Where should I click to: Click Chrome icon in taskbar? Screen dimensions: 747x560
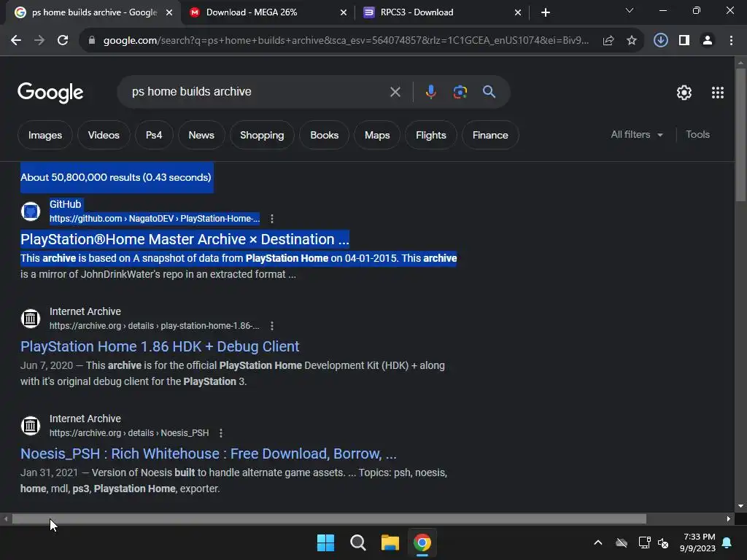pos(422,542)
